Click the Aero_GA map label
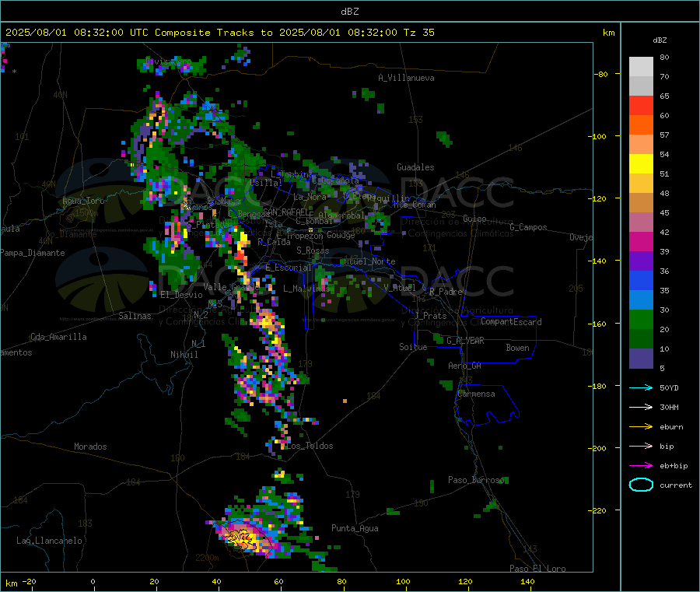Viewport: 700px width, 592px height. pos(465,366)
